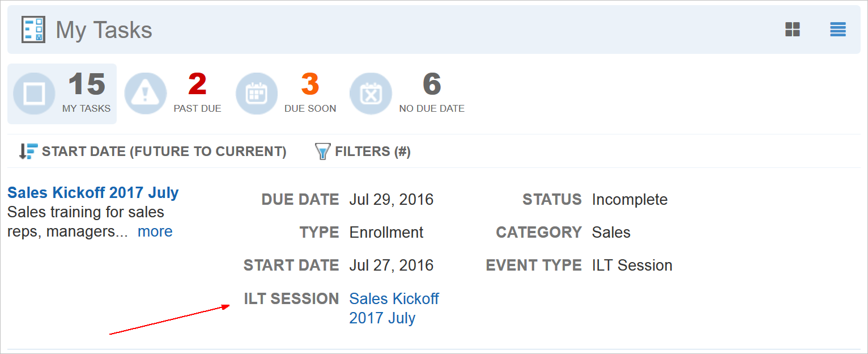868x354 pixels.
Task: Open the Filters (#) panel
Action: 372,151
